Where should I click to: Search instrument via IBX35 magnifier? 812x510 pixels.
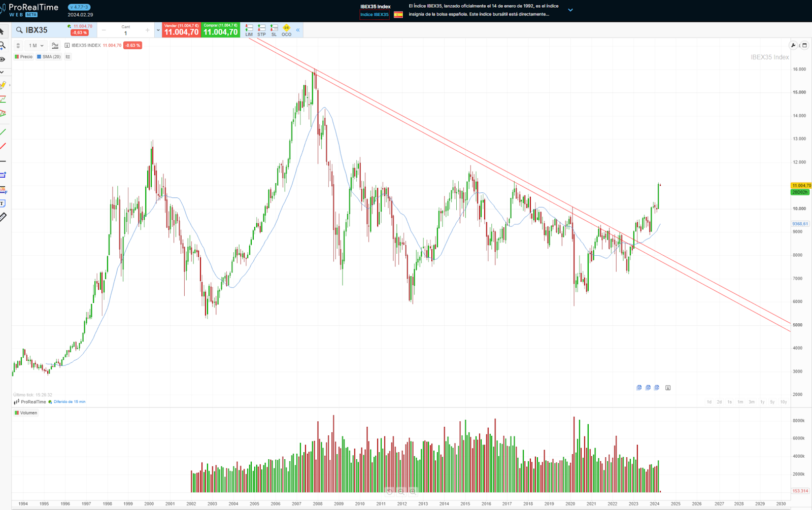click(19, 30)
